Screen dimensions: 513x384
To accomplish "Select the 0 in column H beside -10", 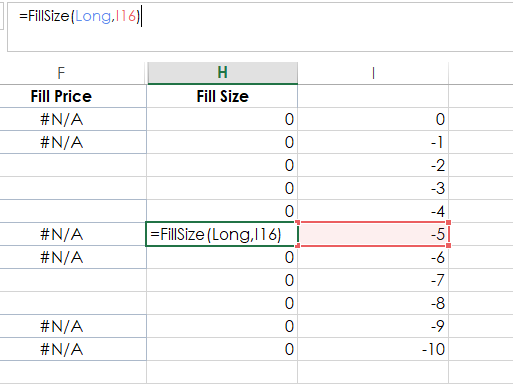I will 222,349.
